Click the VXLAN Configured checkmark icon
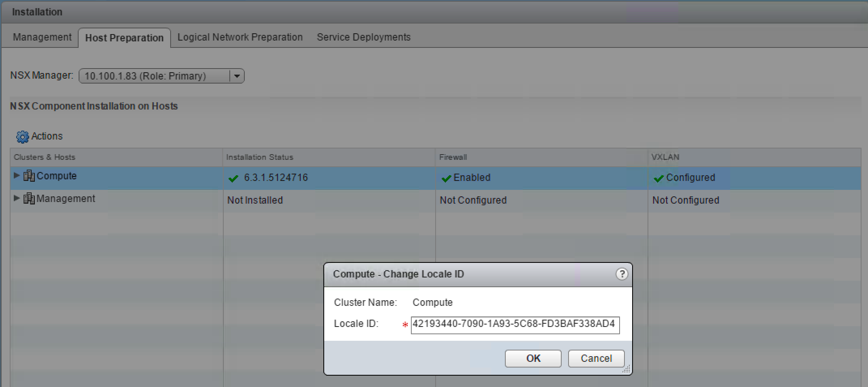 pos(658,178)
